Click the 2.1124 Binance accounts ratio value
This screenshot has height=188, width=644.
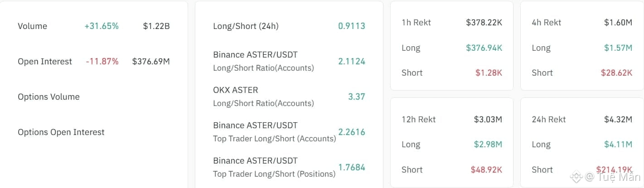point(352,62)
